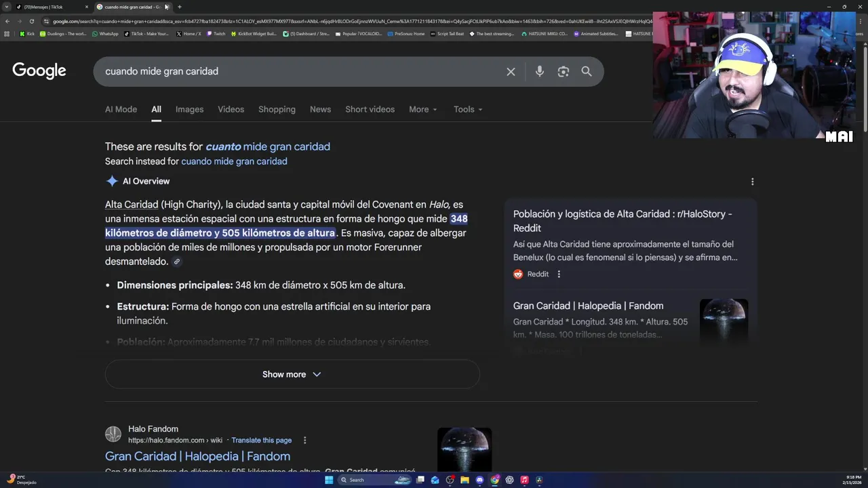Open the KickBot Widget Builder bookmark
The image size is (868, 488).
tap(254, 34)
